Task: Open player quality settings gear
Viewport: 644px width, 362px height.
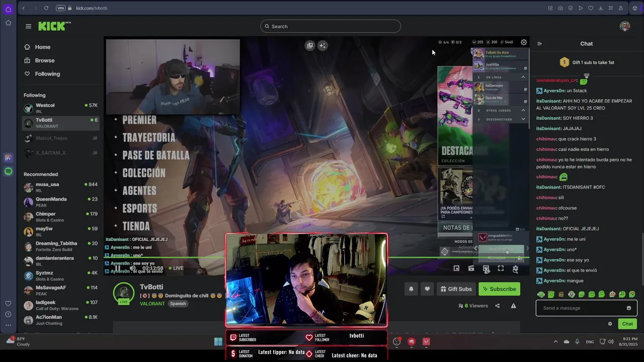Action: (x=515, y=269)
